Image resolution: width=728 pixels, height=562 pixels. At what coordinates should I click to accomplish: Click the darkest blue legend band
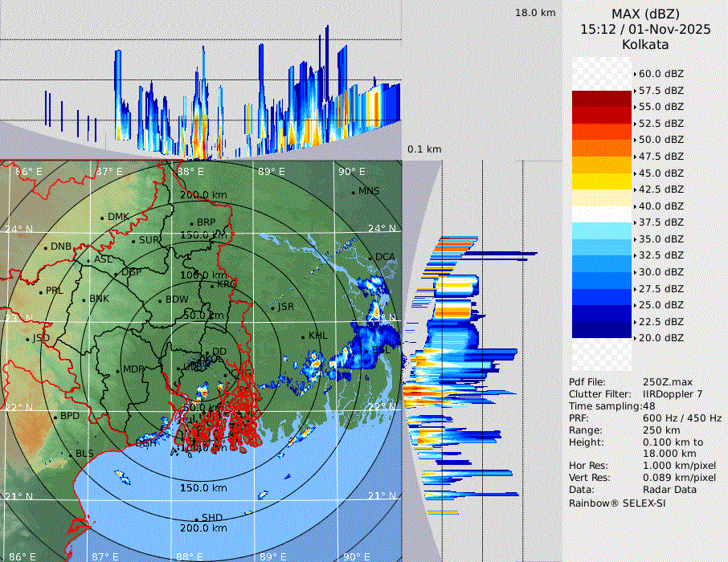click(602, 330)
